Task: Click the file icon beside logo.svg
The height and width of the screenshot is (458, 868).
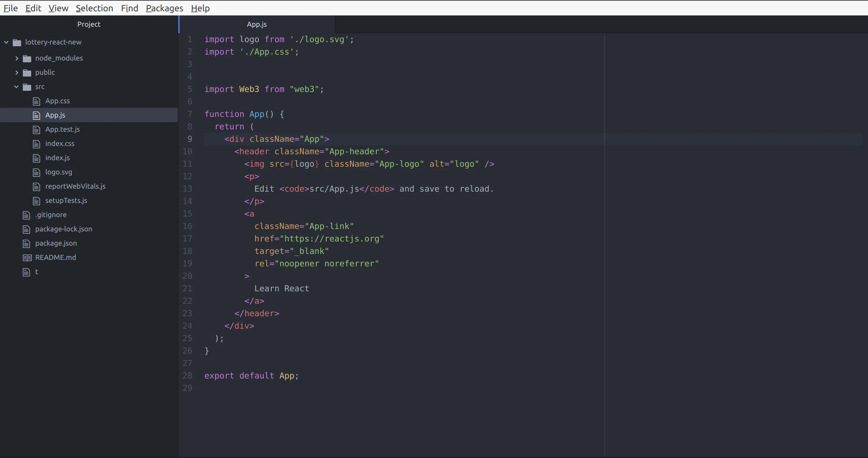Action: coord(36,173)
